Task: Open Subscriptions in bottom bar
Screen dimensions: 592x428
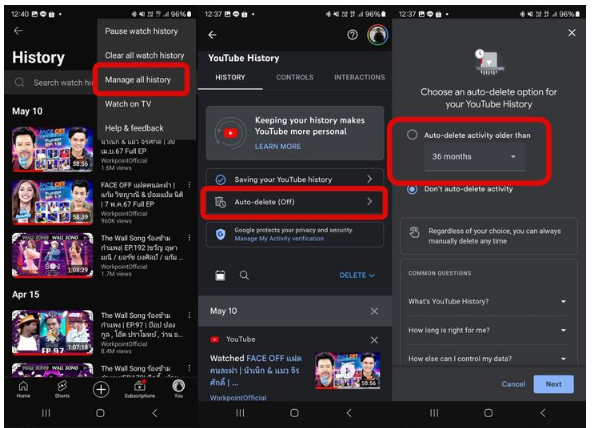Action: pyautogui.click(x=140, y=389)
